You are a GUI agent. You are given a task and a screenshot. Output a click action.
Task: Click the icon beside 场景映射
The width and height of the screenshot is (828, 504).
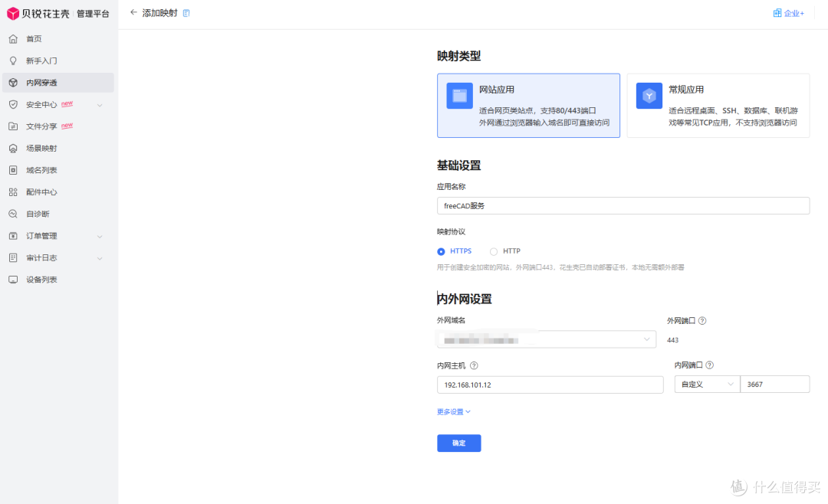(x=13, y=149)
